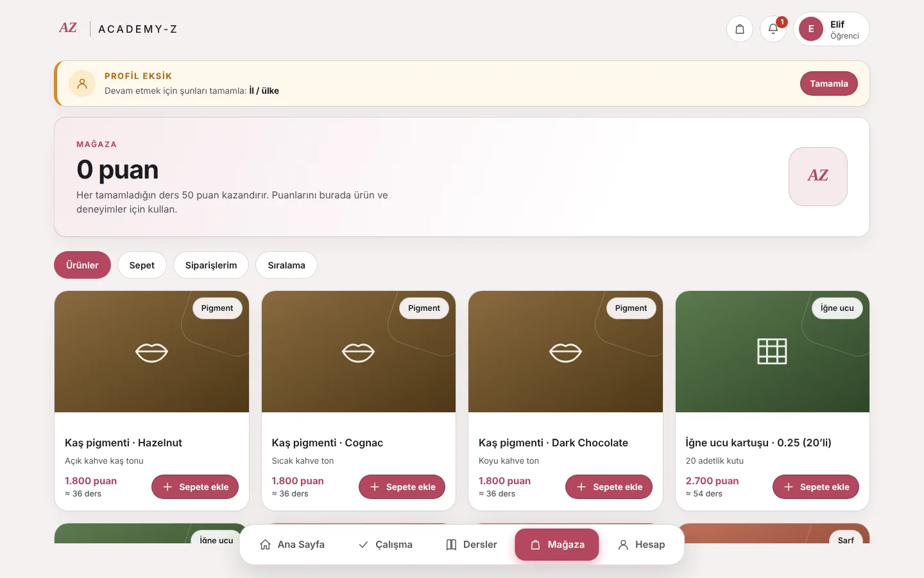924x578 pixels.
Task: Open Hesap in the bottom navigation
Action: pyautogui.click(x=641, y=545)
